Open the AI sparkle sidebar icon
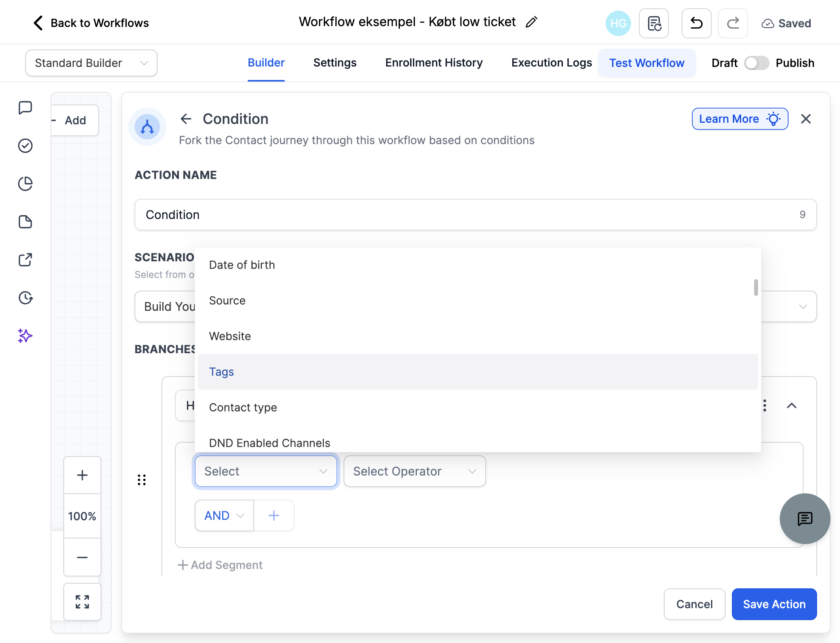Image resolution: width=840 pixels, height=643 pixels. click(25, 336)
